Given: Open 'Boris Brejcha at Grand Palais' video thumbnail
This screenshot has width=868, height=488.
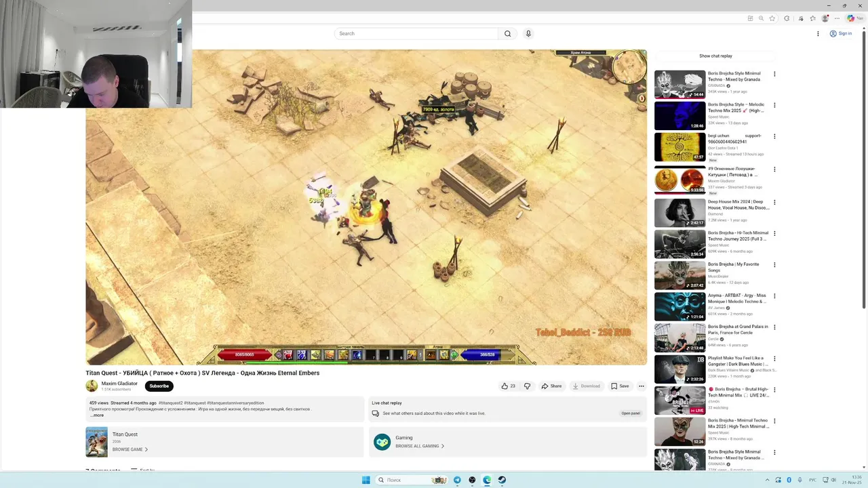Looking at the screenshot, I should click(679, 338).
